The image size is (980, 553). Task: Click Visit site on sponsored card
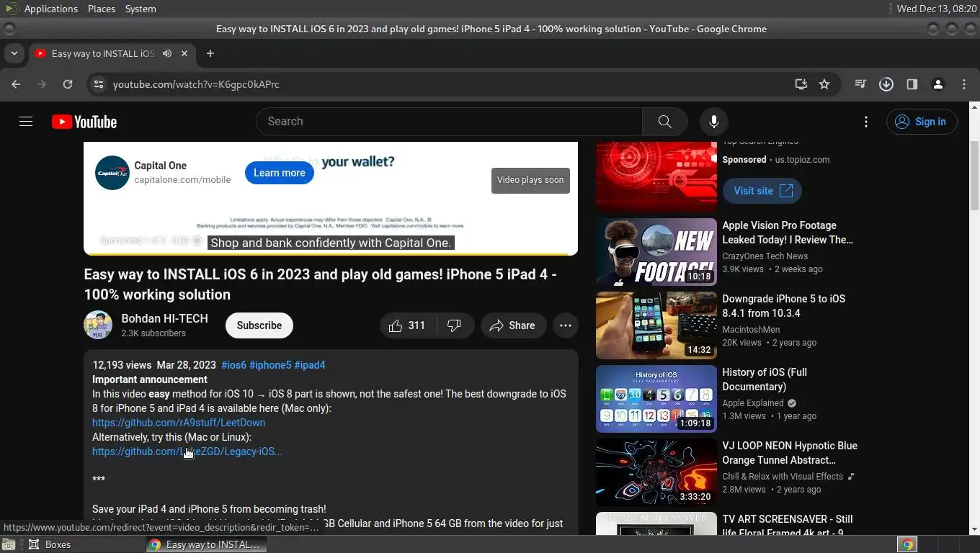762,191
